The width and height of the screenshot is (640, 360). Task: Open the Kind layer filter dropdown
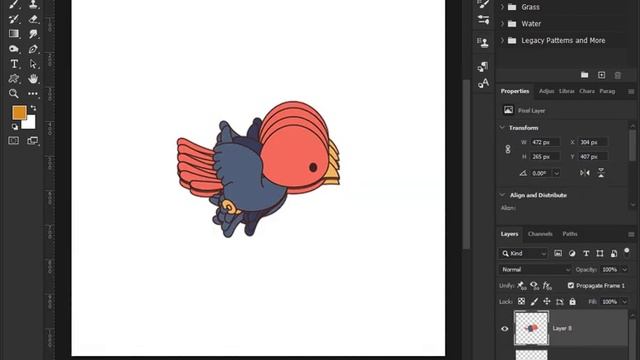pyautogui.click(x=523, y=253)
